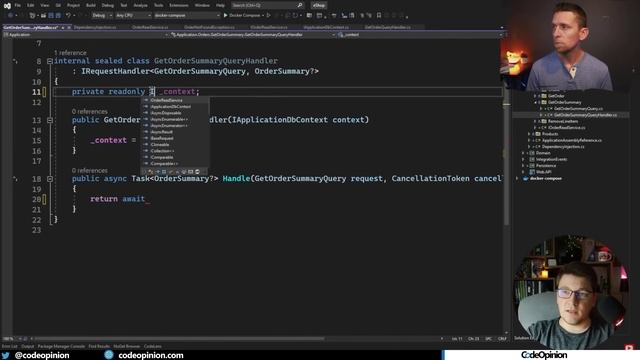Viewport: 640px width, 360px height.
Task: Click the 0 references link above the constructor
Action: click(90, 111)
